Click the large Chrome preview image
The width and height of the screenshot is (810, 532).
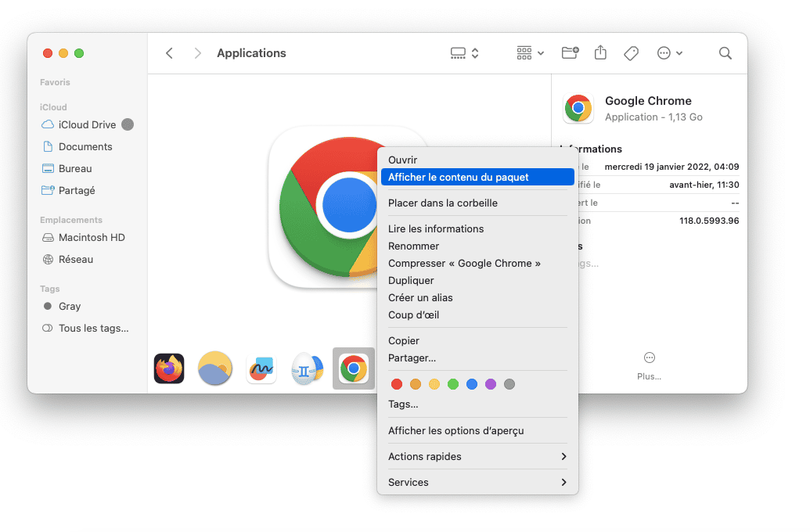329,207
